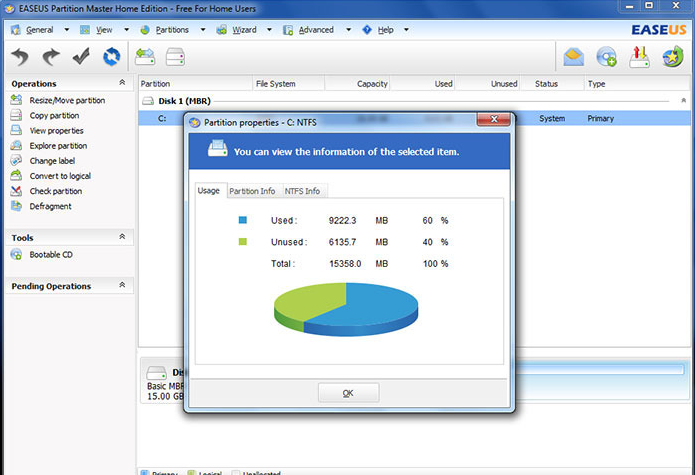
Task: Click the bootable CD toolbar icon at top right
Action: coord(606,57)
